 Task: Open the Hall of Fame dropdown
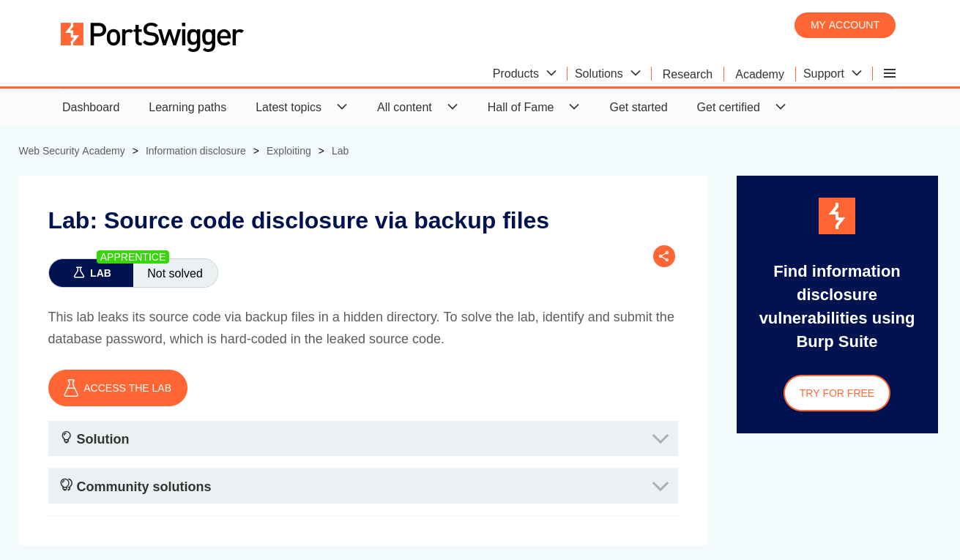click(x=533, y=107)
